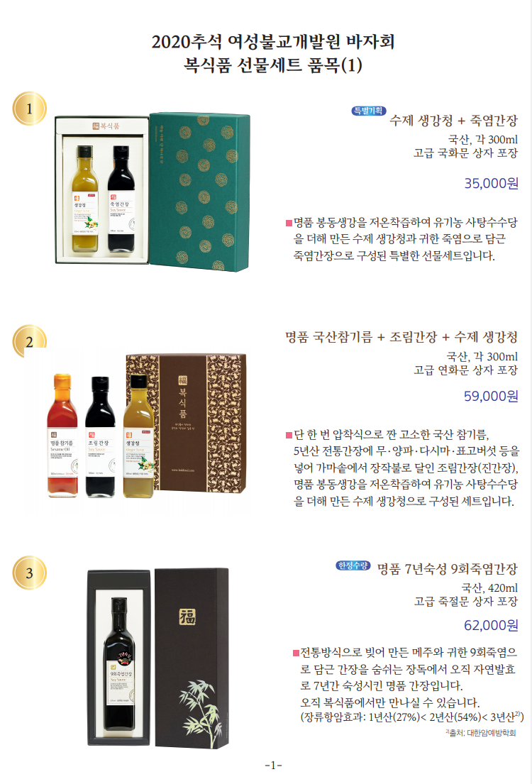Click the pink square bullet before 명품 봉동생강

coord(289,223)
